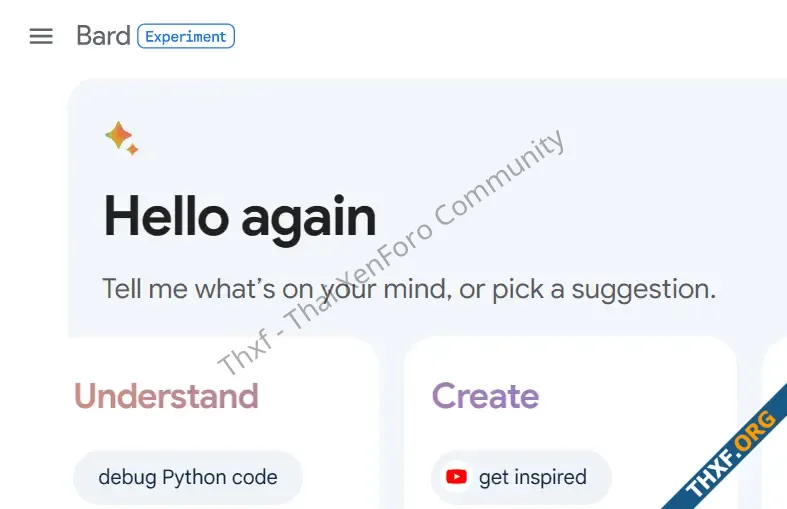Click the 'Tell me what's on your mind' subtitle
Image resolution: width=787 pixels, height=509 pixels.
(x=409, y=289)
